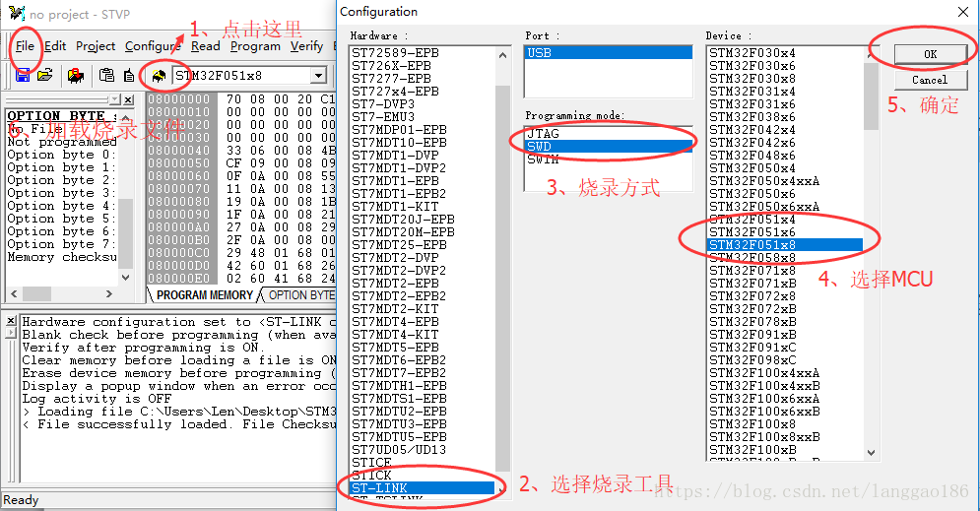Select STM32F100xB device
The width and height of the screenshot is (980, 511).
click(785, 450)
